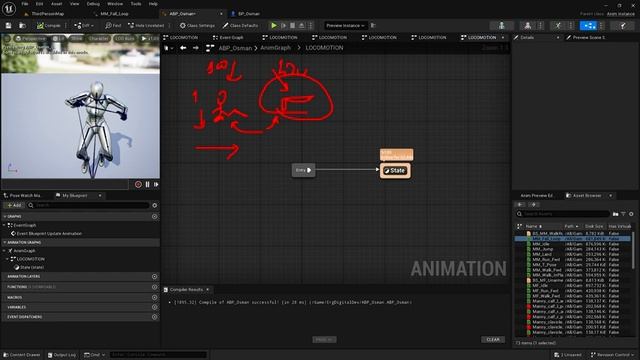The width and height of the screenshot is (640, 360).
Task: Click Hide Unrelated in toolbar
Action: tap(146, 25)
